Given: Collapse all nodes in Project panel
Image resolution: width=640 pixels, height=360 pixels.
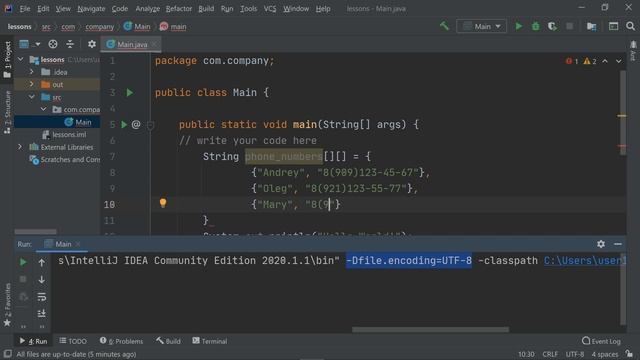Looking at the screenshot, I should click(x=70, y=44).
